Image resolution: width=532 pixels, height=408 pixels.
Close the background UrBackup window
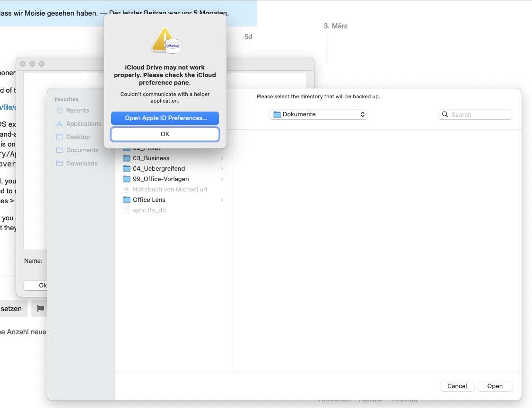pyautogui.click(x=23, y=64)
